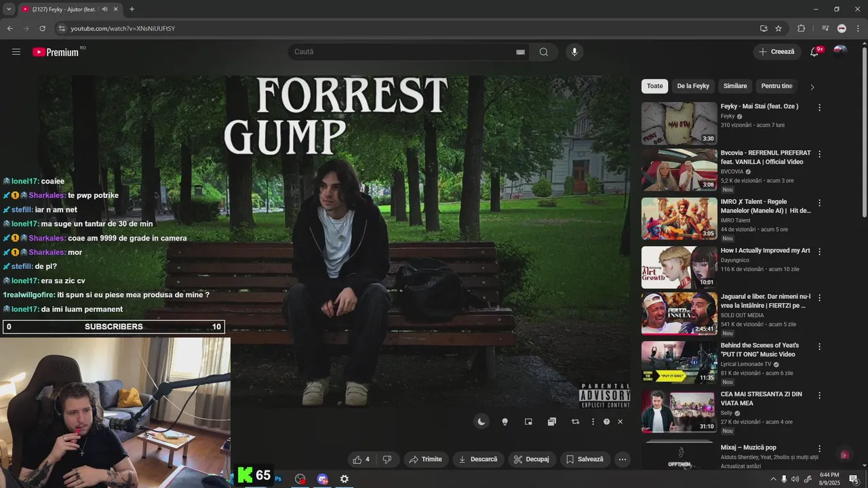868x488 pixels.
Task: Click the Creează create button
Action: [x=777, y=52]
